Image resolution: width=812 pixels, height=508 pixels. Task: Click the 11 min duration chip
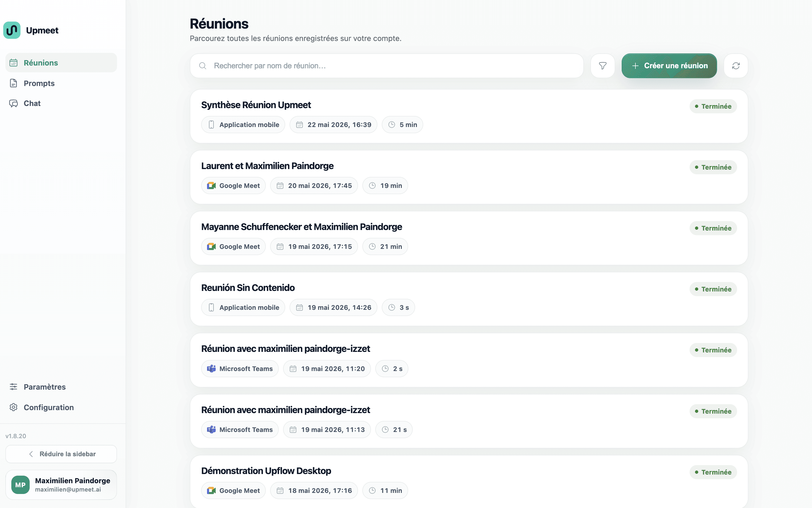click(x=385, y=490)
